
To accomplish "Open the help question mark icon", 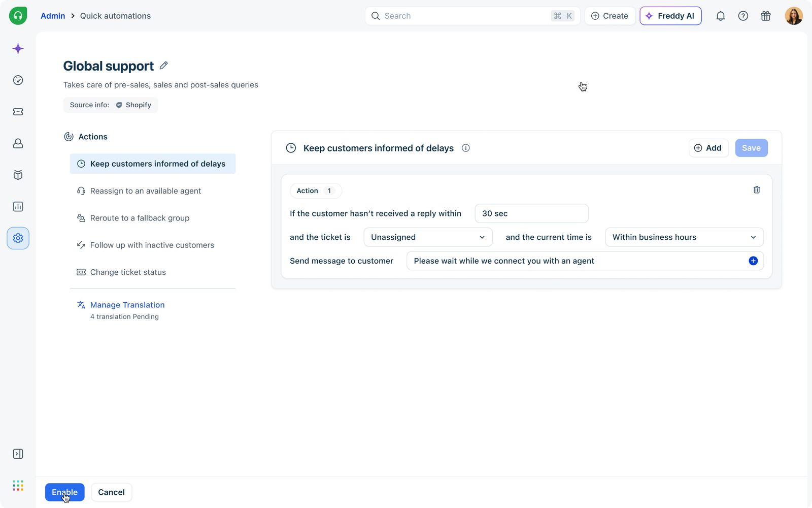I will coord(743,16).
